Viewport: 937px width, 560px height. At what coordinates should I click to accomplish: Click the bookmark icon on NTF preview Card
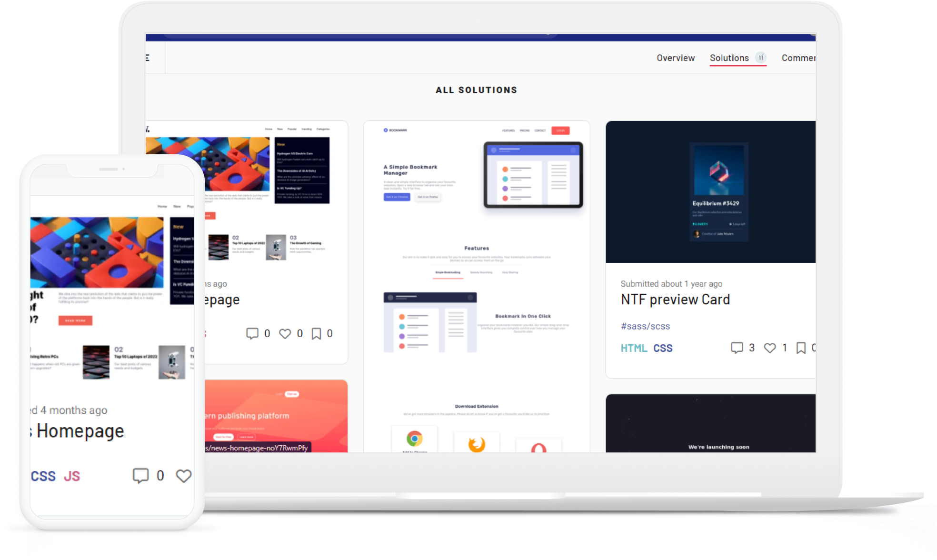click(802, 348)
